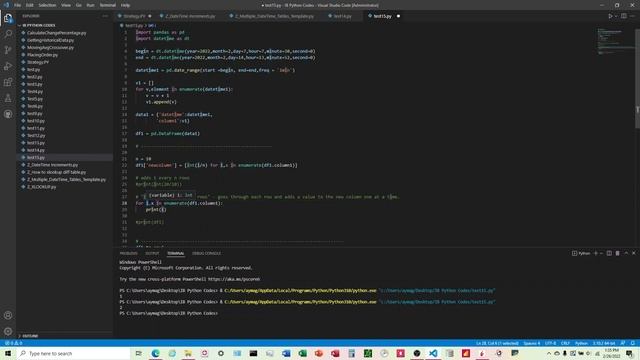The image size is (640, 360).
Task: Switch to the OUTPUT panel tab
Action: (152, 253)
